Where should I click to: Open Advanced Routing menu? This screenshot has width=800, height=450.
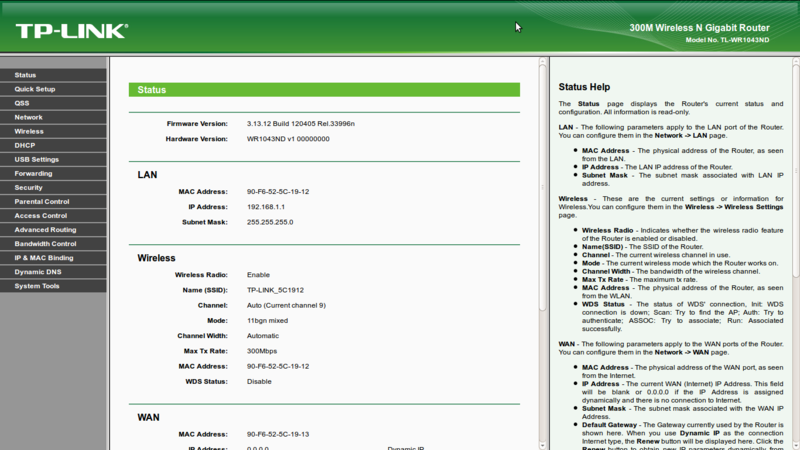(x=53, y=230)
